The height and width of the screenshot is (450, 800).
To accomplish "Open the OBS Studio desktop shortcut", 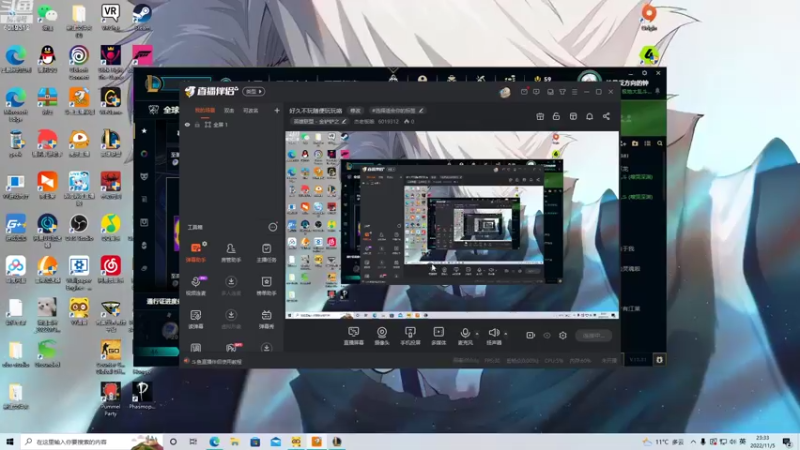I will click(79, 228).
